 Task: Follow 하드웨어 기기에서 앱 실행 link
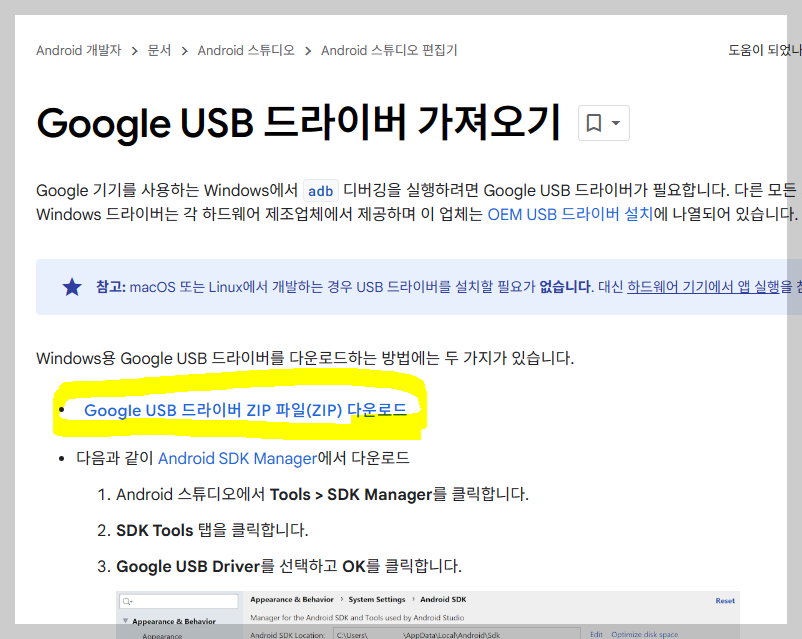[x=703, y=287]
